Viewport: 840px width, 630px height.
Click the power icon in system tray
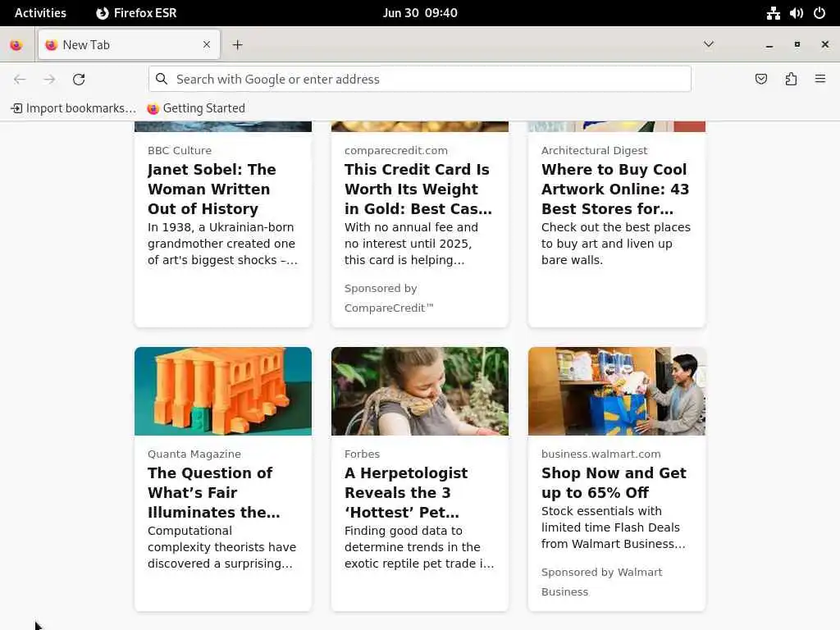[819, 13]
